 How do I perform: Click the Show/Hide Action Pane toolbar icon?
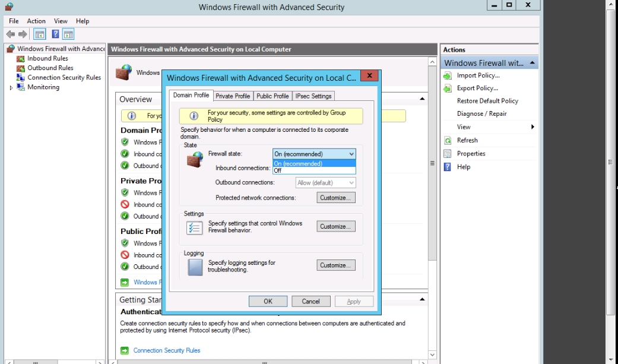point(68,34)
